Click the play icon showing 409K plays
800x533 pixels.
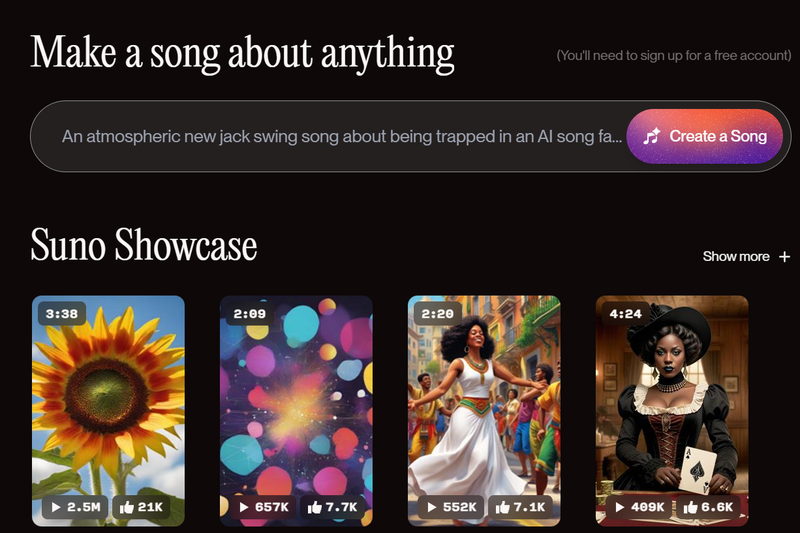(x=620, y=507)
